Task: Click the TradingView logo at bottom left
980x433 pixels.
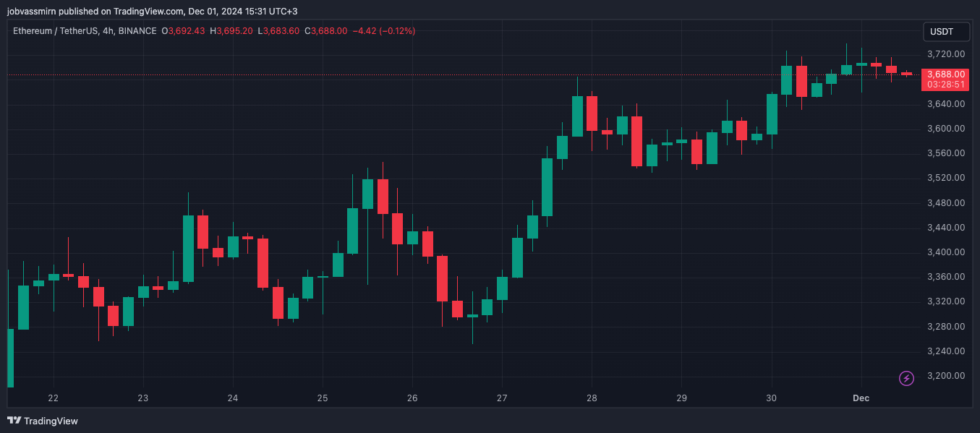Action: click(43, 421)
